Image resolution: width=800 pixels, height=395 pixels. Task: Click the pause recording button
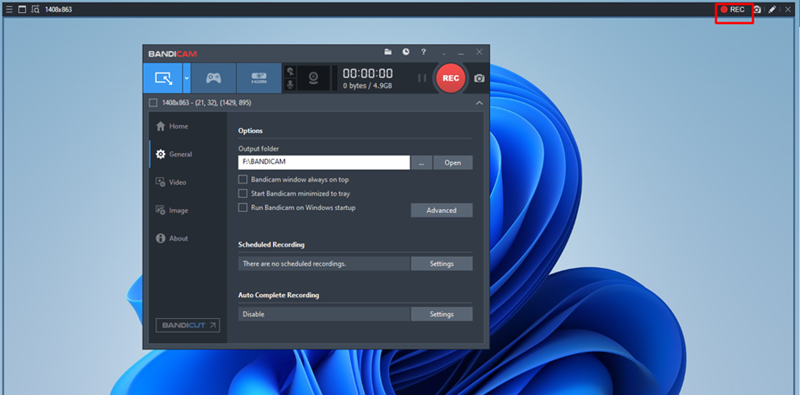click(422, 78)
